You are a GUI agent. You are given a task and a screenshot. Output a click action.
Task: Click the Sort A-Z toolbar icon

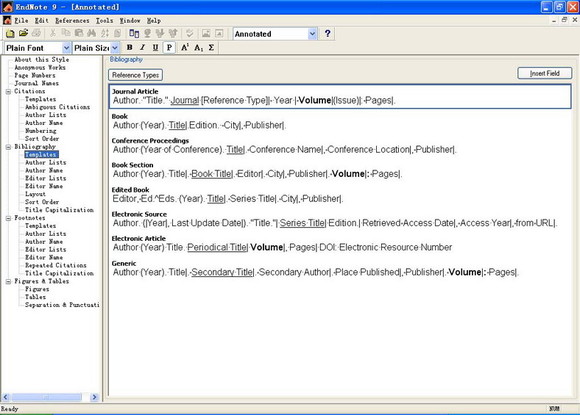[x=105, y=33]
